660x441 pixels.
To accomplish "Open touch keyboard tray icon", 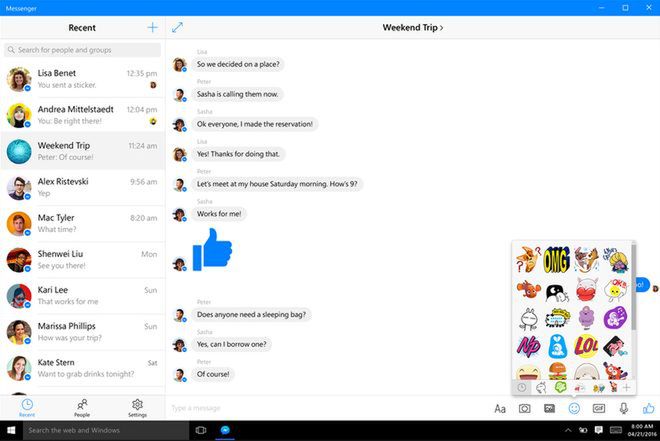I will click(616, 430).
